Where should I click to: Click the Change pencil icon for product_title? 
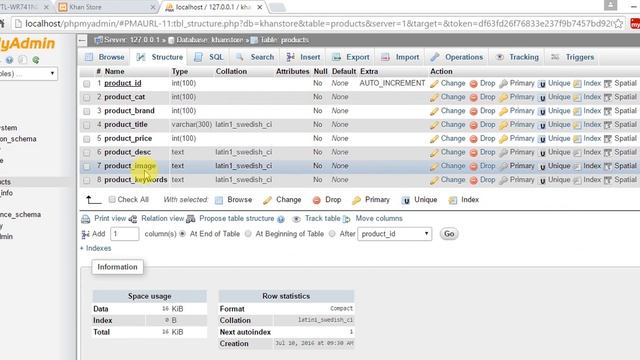pyautogui.click(x=434, y=125)
